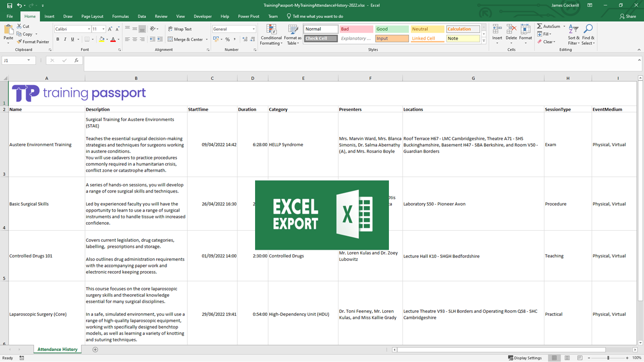Expand the borders dropdown arrow

[x=93, y=39]
